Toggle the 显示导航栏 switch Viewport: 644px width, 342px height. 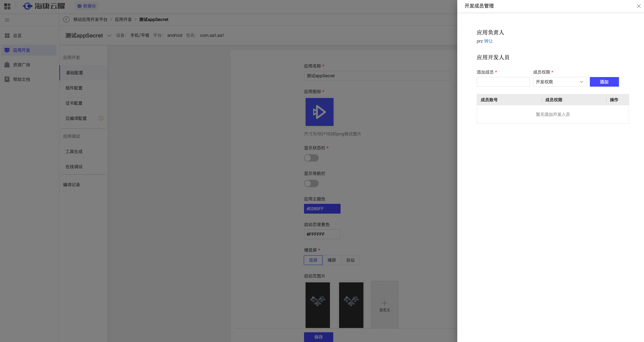[311, 183]
